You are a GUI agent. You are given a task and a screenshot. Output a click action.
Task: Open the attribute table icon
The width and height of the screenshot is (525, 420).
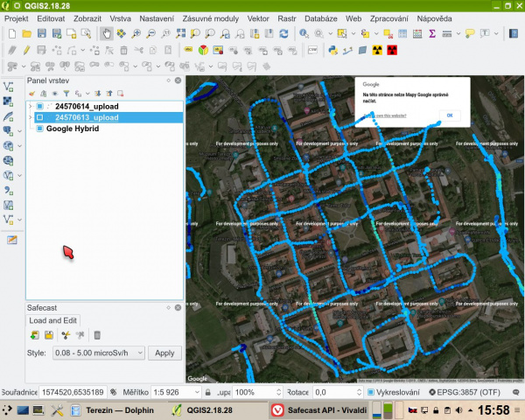402,33
